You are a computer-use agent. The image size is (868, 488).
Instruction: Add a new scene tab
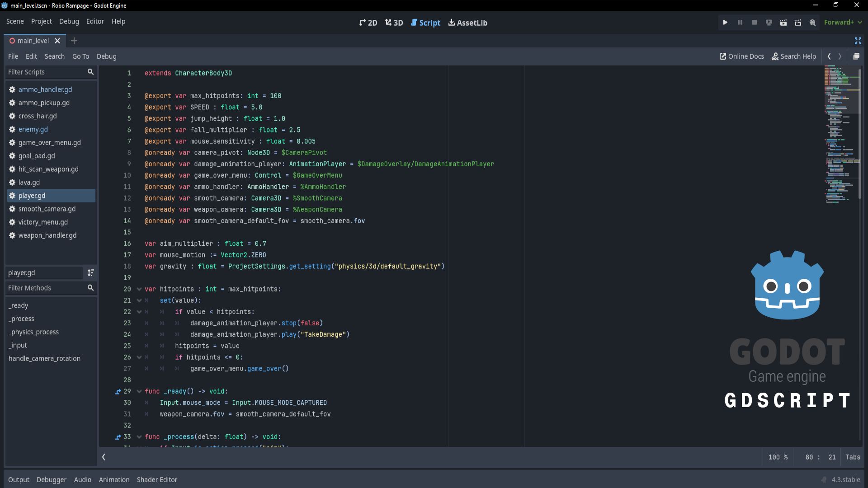74,41
